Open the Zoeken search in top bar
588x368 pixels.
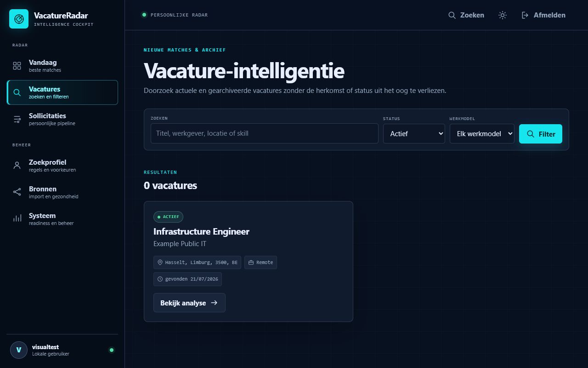(x=466, y=15)
